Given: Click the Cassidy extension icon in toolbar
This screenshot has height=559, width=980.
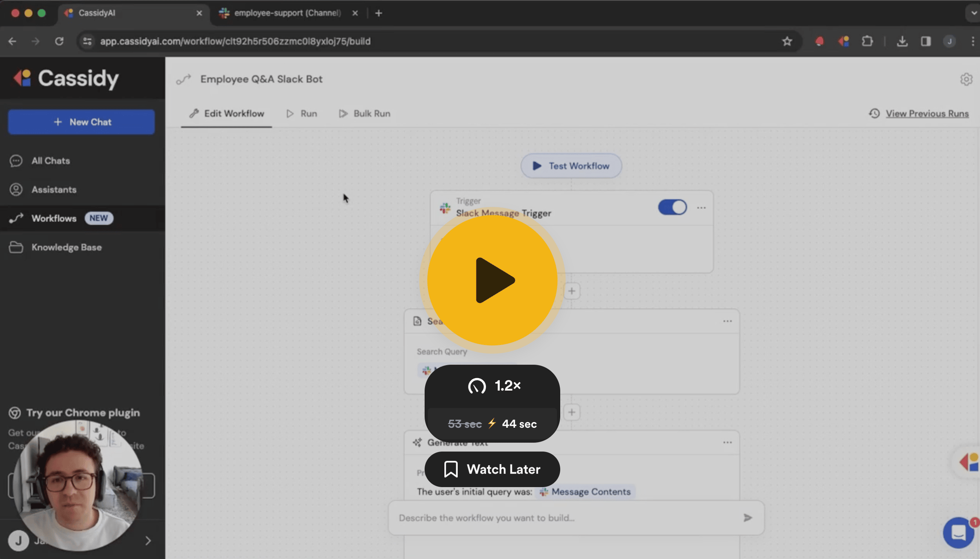Looking at the screenshot, I should click(844, 41).
